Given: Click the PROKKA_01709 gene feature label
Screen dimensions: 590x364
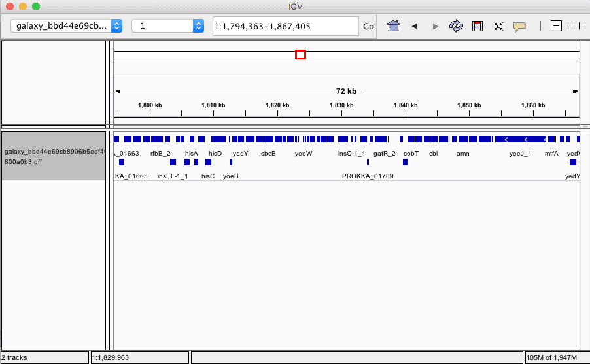Looking at the screenshot, I should click(368, 176).
